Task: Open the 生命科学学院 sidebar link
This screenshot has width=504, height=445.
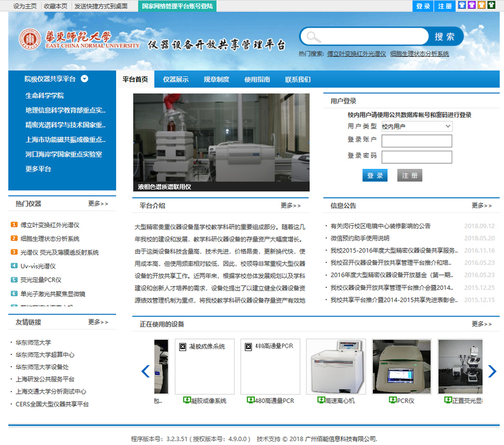Action: click(44, 96)
